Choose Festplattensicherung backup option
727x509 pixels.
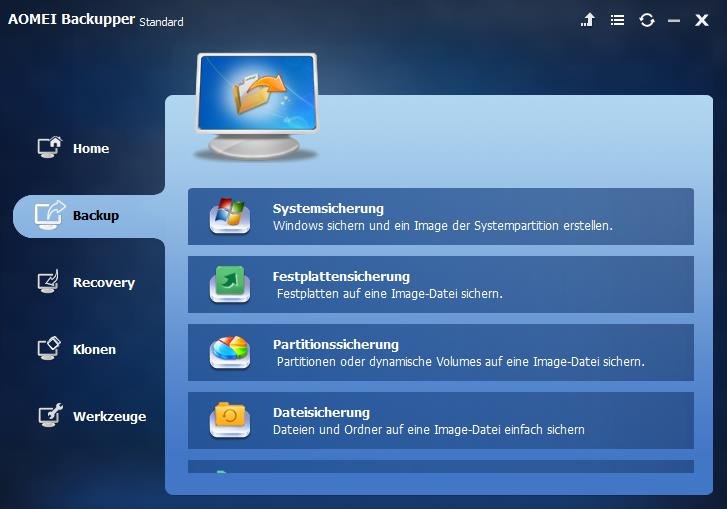(x=441, y=285)
